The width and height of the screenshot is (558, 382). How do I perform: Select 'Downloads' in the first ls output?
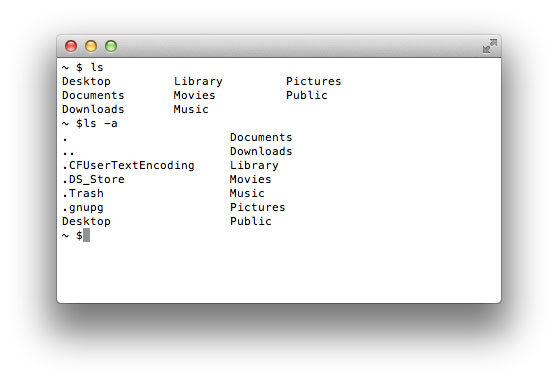click(x=93, y=109)
